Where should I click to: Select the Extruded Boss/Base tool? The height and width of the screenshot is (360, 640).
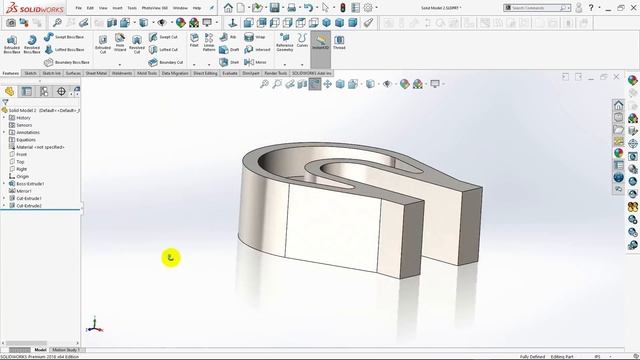tap(12, 44)
